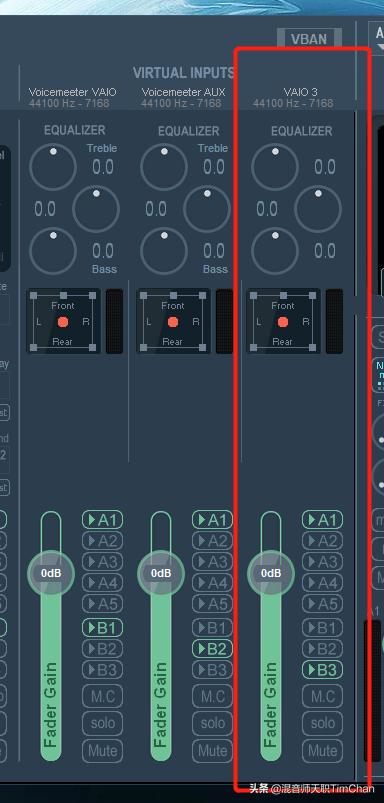Toggle A4 bus on VAIO 3 strip

pyautogui.click(x=323, y=583)
